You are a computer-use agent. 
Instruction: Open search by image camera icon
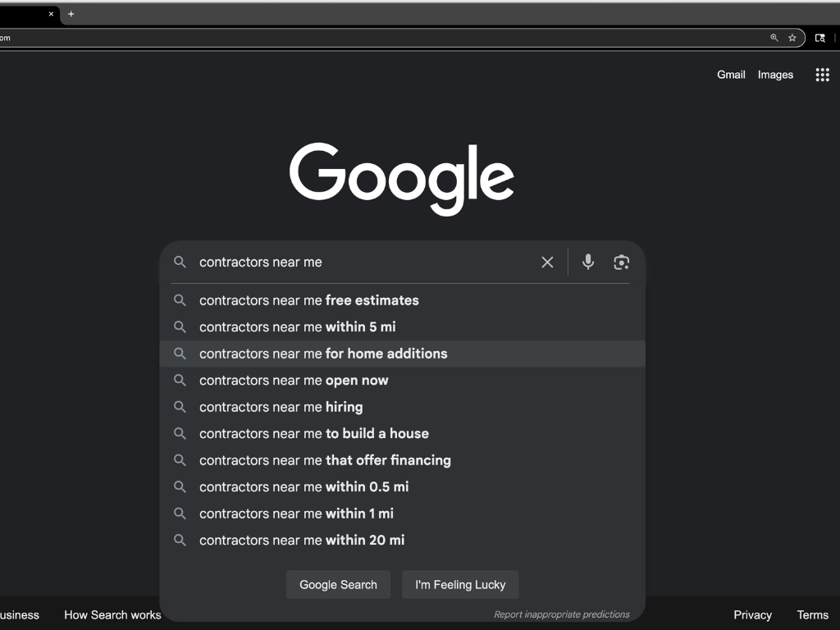click(621, 262)
